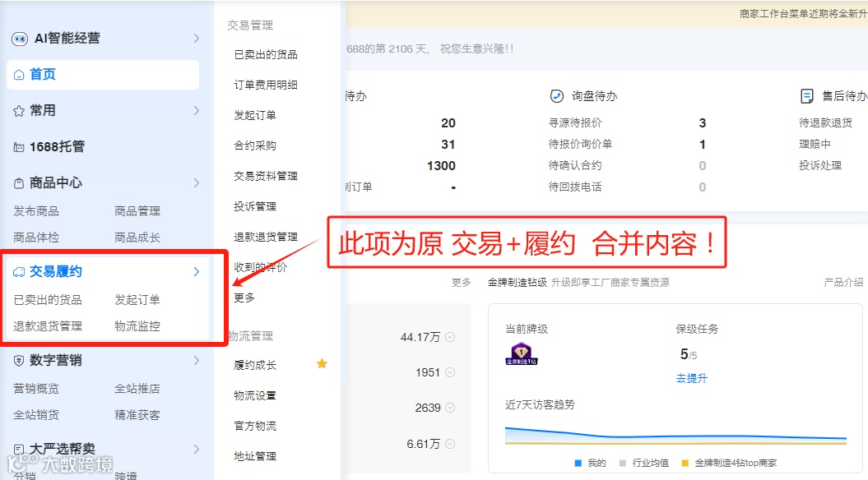
Task: Click the 数字营销 shield icon
Action: (x=19, y=361)
